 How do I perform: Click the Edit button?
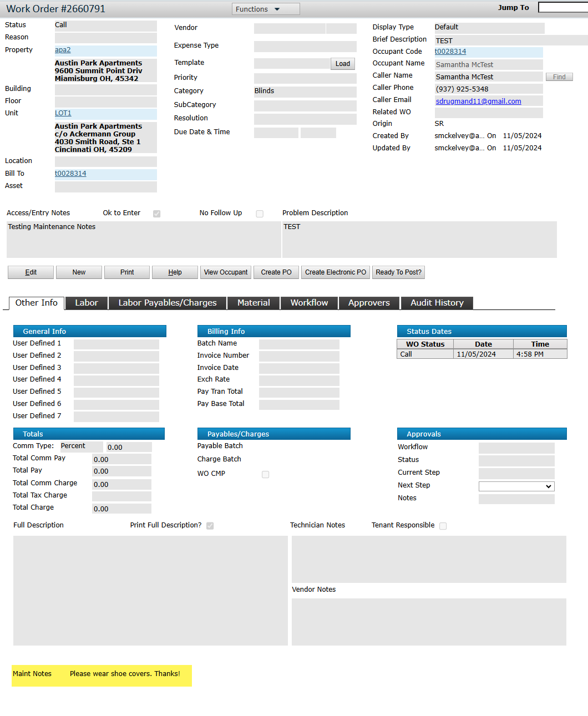pos(31,272)
